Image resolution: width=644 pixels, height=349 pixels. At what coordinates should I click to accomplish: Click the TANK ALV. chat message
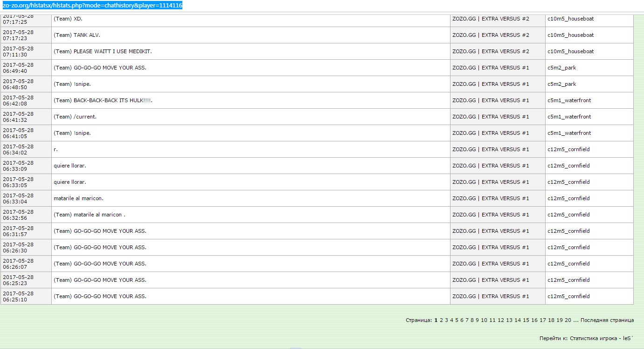pyautogui.click(x=87, y=35)
